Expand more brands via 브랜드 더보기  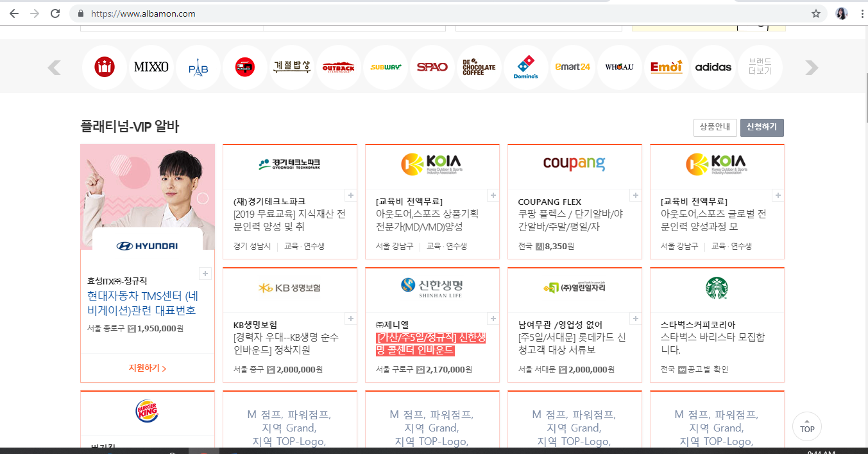(x=760, y=67)
